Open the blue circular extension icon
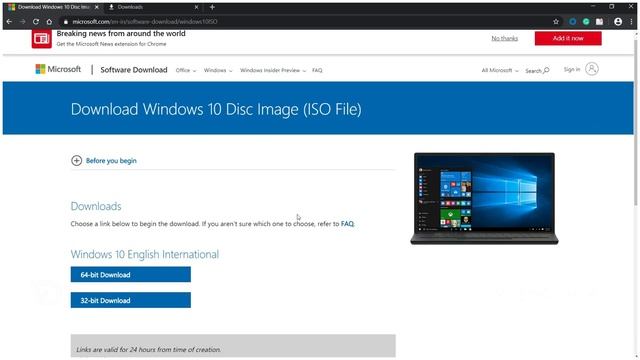The image size is (640, 360). coord(573,22)
